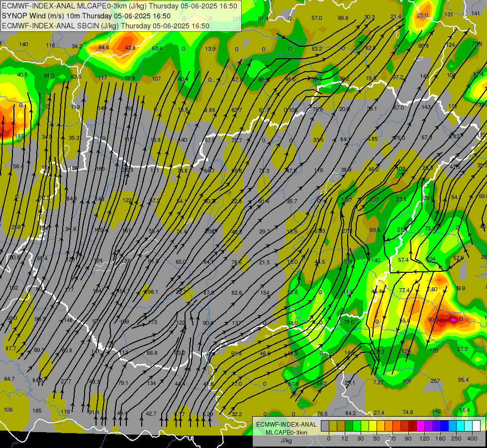Click the map value '7.27'
487x448 pixels.
[378, 382]
